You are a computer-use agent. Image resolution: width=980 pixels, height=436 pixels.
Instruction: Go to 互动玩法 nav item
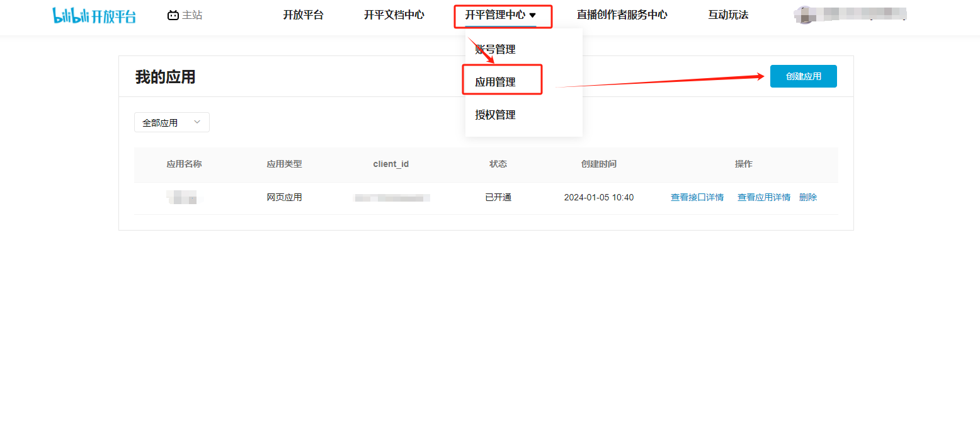point(728,15)
